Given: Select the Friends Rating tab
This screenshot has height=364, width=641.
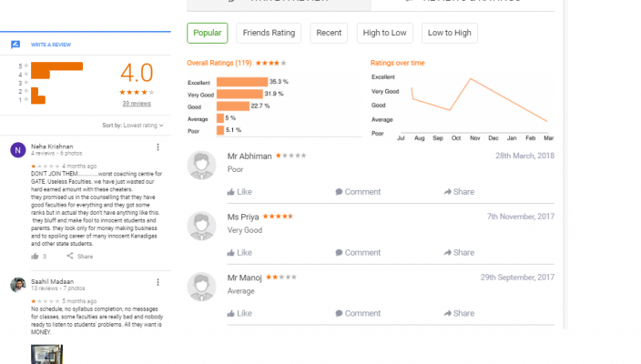Looking at the screenshot, I should [x=269, y=33].
